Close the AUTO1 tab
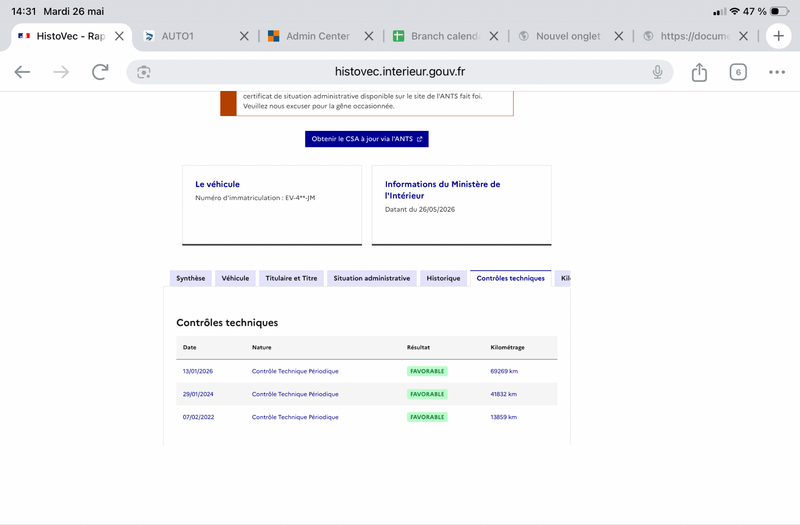Image resolution: width=800 pixels, height=525 pixels. coord(244,36)
